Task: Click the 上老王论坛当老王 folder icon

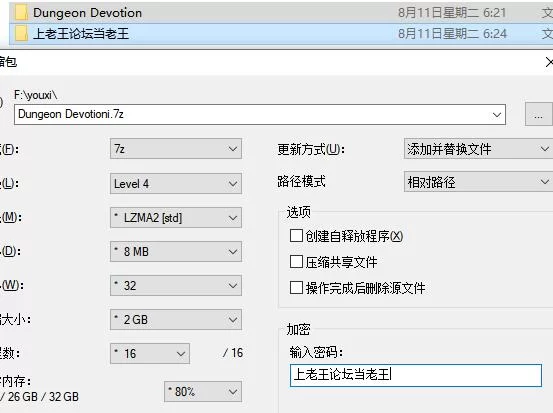Action: tap(22, 34)
